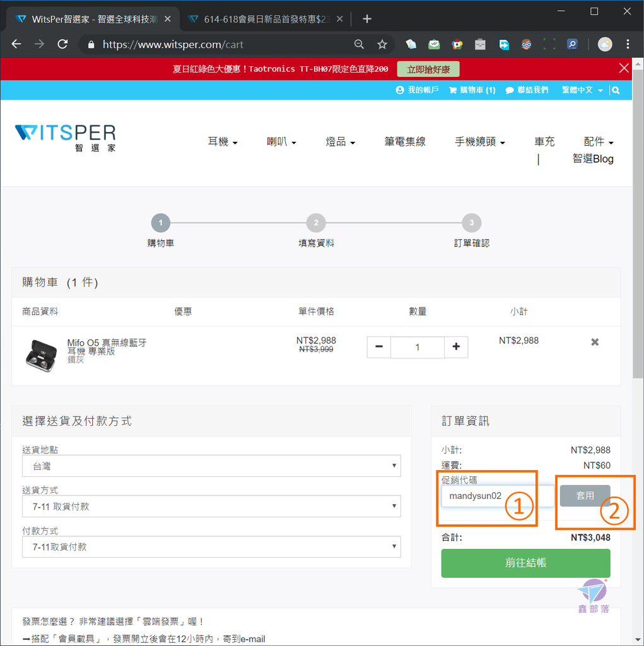The height and width of the screenshot is (646, 644).
Task: Open the Chrome profile avatar
Action: 605,44
